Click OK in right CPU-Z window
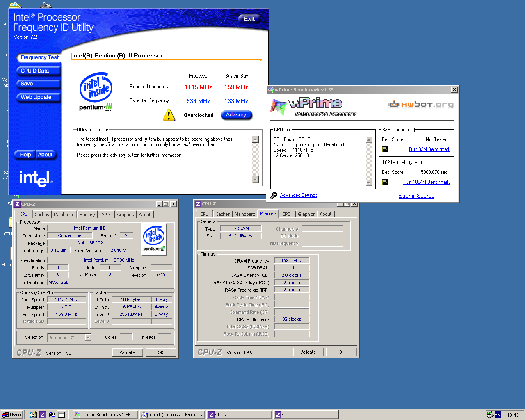Screen dimensions: 525x420 [x=341, y=352]
